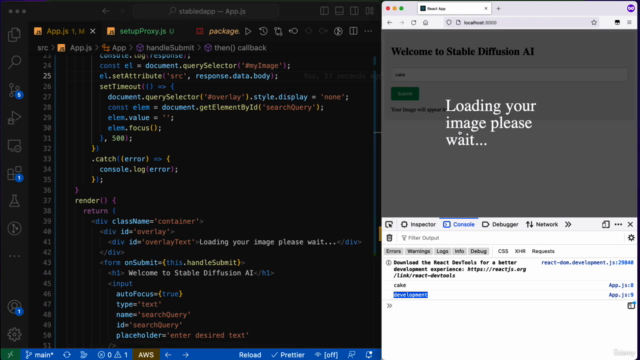Viewport: 640px width, 360px height.
Task: Switch to the package editor tab
Action: click(x=218, y=31)
